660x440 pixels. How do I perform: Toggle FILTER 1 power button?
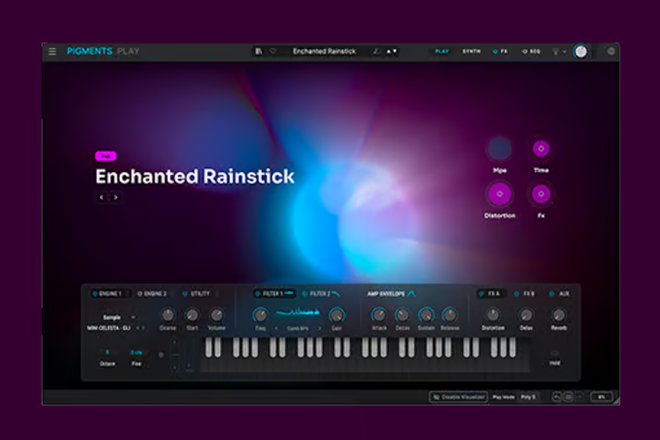[258, 293]
